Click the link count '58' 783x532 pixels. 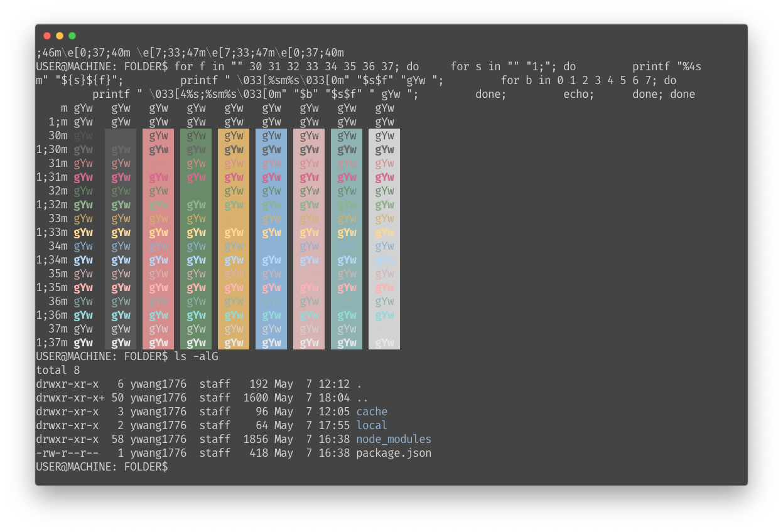click(117, 439)
